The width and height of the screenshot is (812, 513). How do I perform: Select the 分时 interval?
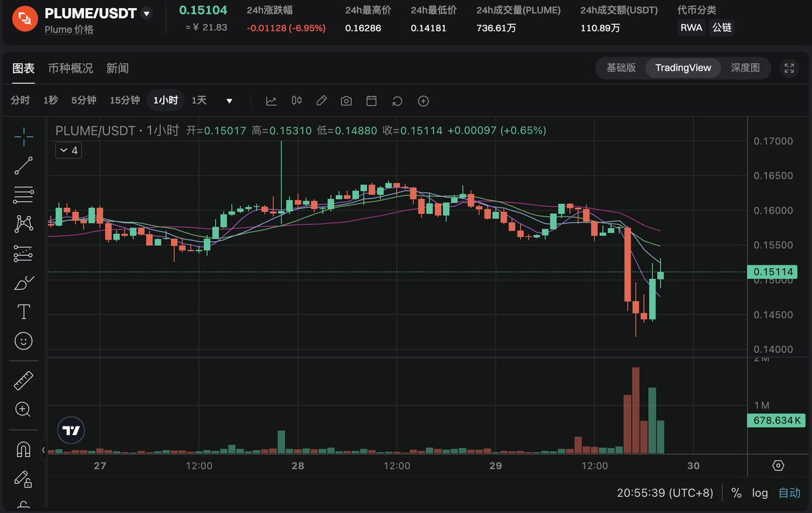(x=20, y=100)
